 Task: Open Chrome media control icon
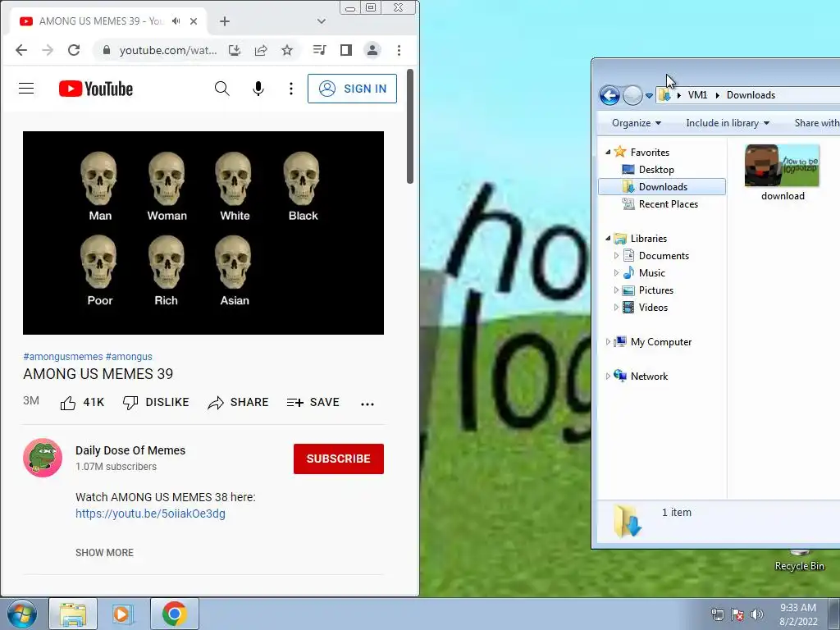point(319,50)
